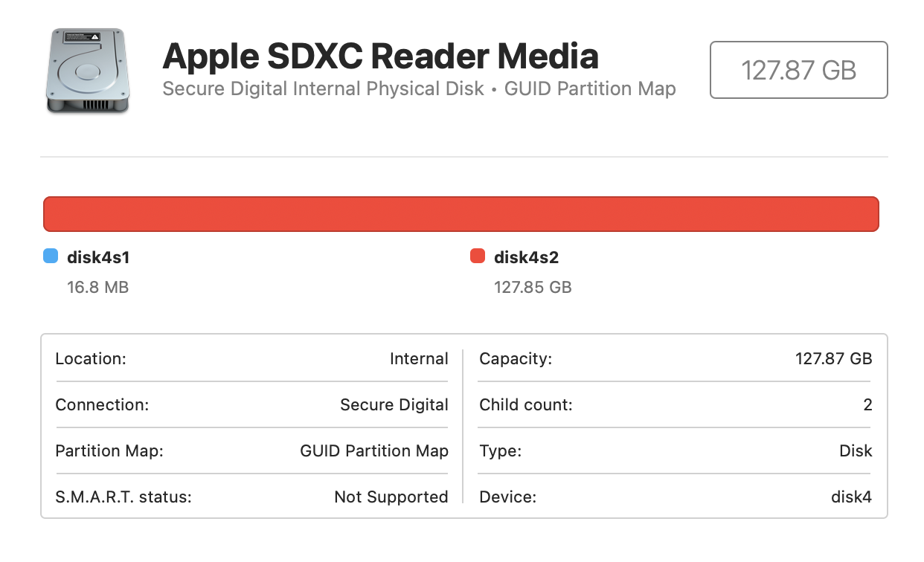Click the Child count value 2
The image size is (924, 562).
[x=867, y=405]
